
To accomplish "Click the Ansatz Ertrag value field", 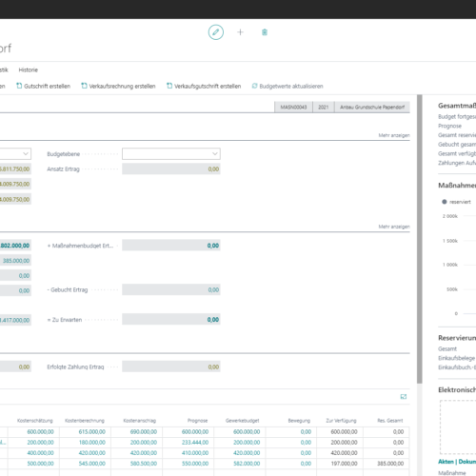I will pos(171,169).
